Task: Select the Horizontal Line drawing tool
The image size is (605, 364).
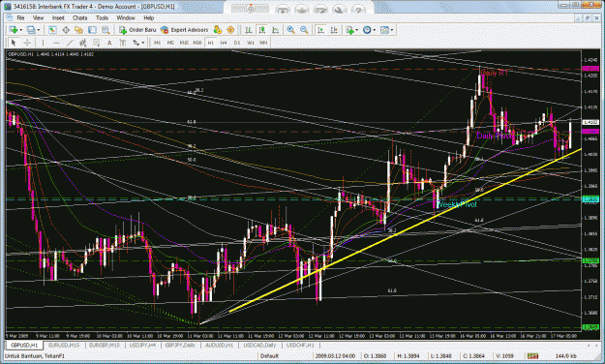Action: coord(56,43)
